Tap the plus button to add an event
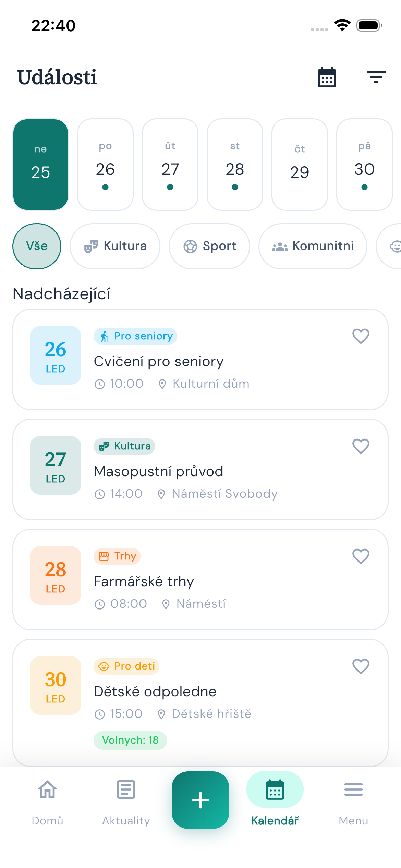This screenshot has height=868, width=401. coord(200,800)
